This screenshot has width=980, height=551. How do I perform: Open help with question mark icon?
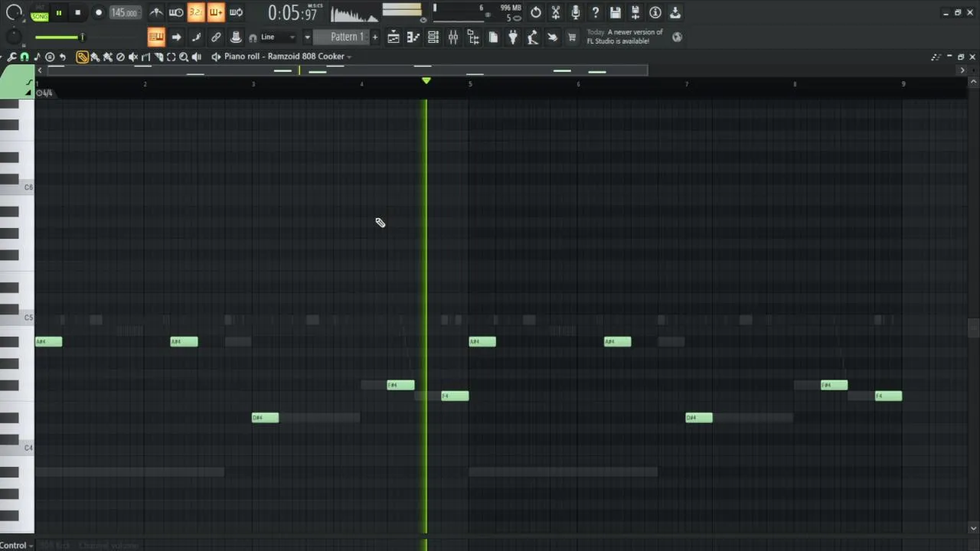tap(596, 12)
